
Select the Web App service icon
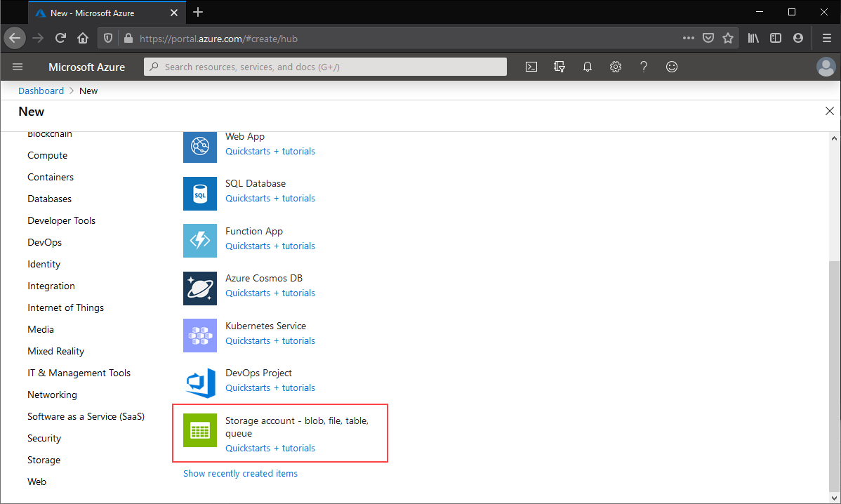click(200, 146)
